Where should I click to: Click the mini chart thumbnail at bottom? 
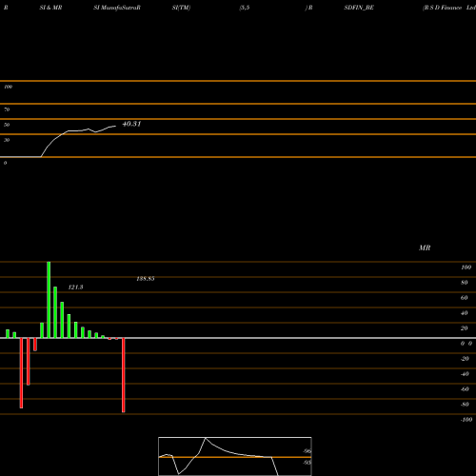pos(235,456)
